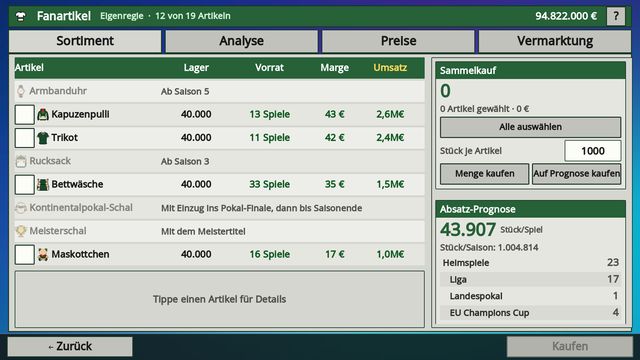The height and width of the screenshot is (360, 640).
Task: Click the shirt icon beside Fanartikel title
Action: click(20, 16)
